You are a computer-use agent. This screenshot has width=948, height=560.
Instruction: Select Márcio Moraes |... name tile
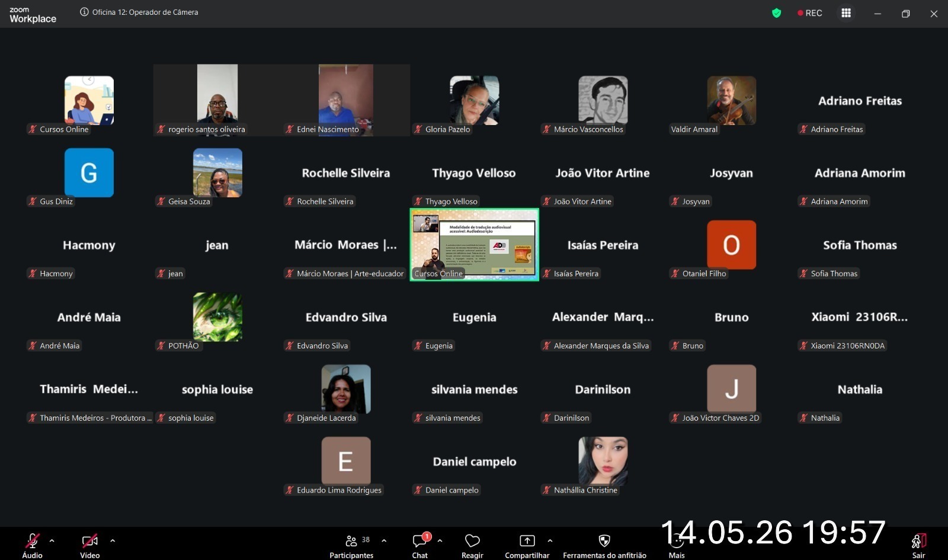[346, 245]
